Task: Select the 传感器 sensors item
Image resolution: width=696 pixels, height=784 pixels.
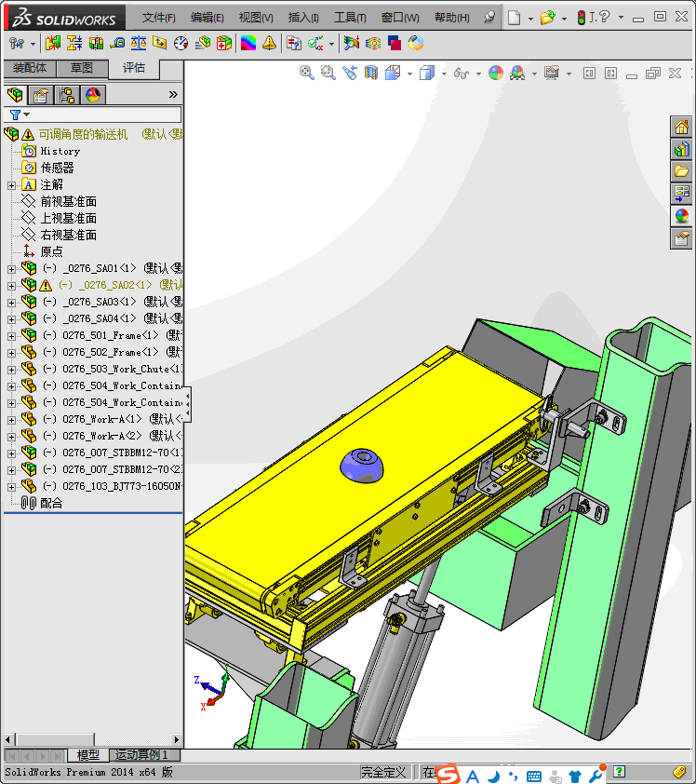Action: click(57, 169)
